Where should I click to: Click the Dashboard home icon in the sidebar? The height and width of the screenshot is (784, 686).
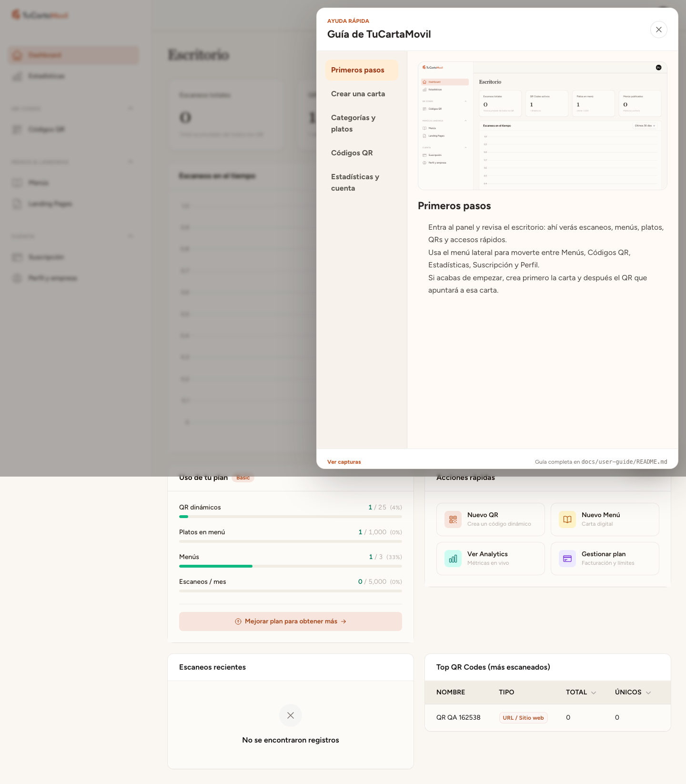[x=17, y=55]
